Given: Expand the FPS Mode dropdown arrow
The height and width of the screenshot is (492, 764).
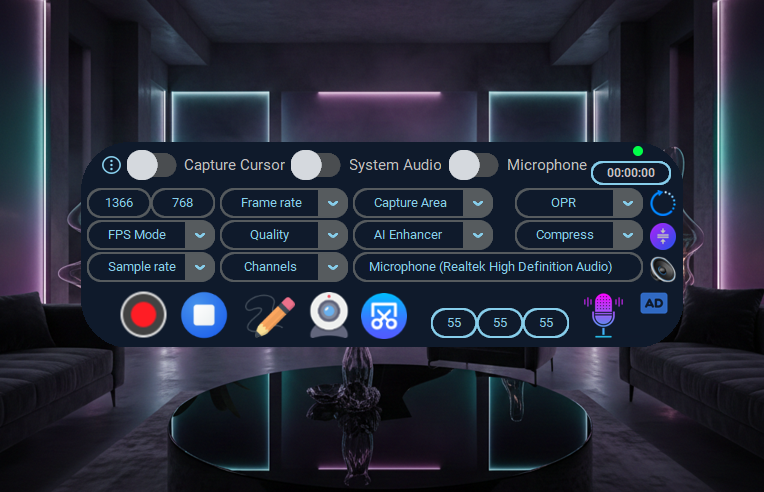Looking at the screenshot, I should [x=200, y=235].
